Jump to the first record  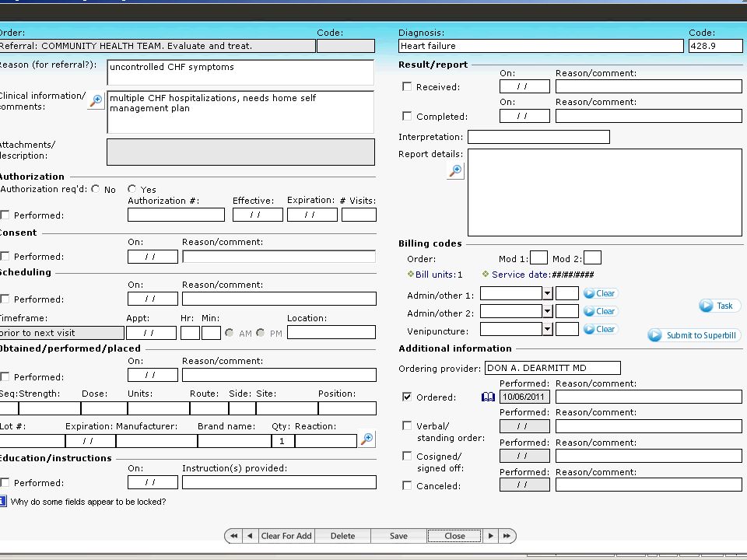[x=233, y=536]
